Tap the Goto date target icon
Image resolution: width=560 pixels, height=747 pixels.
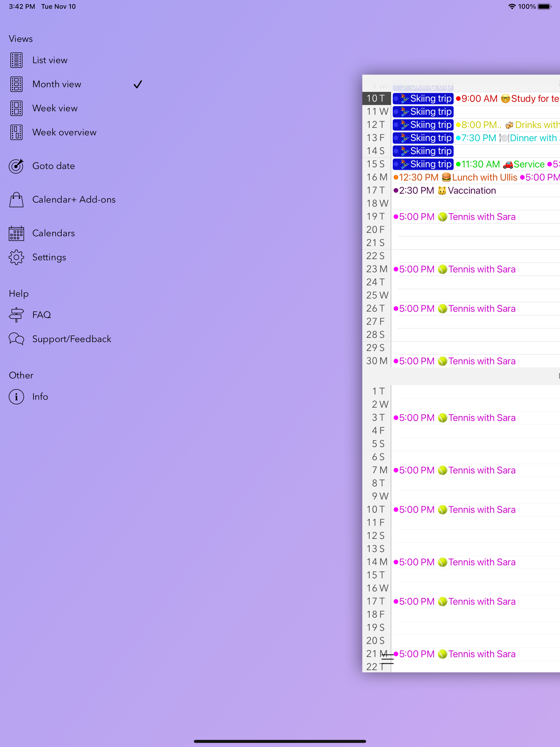pos(16,166)
